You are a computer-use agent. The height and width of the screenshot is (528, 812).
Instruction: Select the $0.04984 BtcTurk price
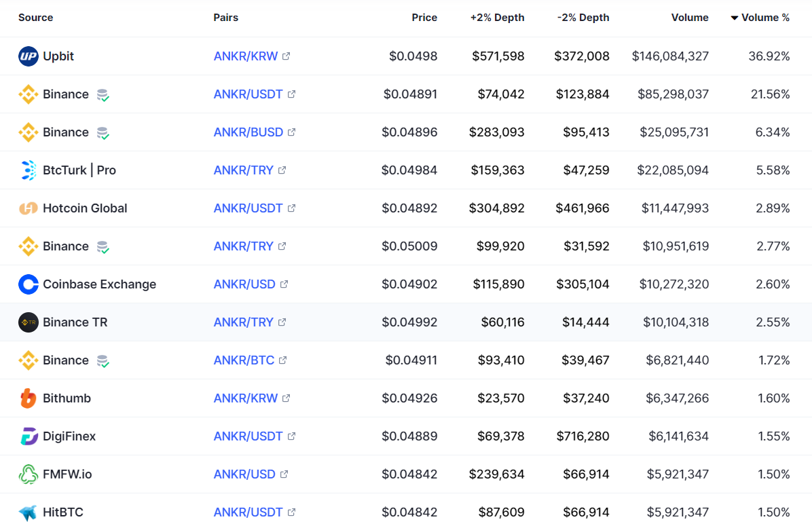[x=409, y=170]
